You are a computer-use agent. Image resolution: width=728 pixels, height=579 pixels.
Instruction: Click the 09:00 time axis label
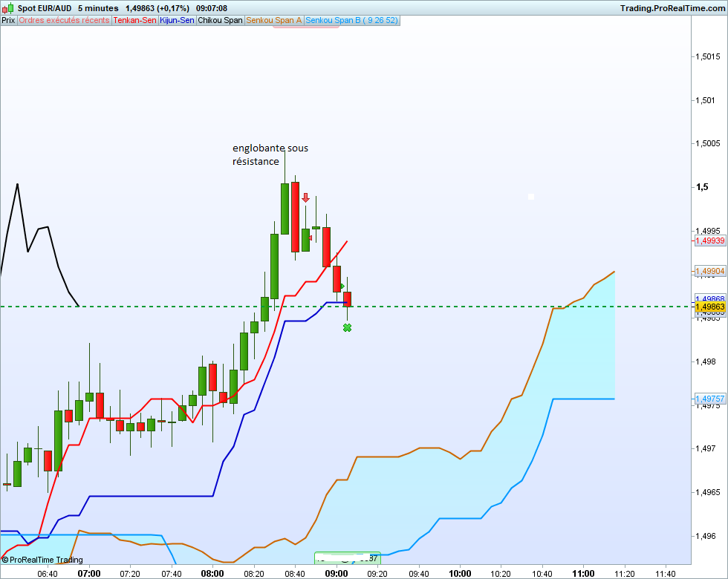tap(336, 573)
